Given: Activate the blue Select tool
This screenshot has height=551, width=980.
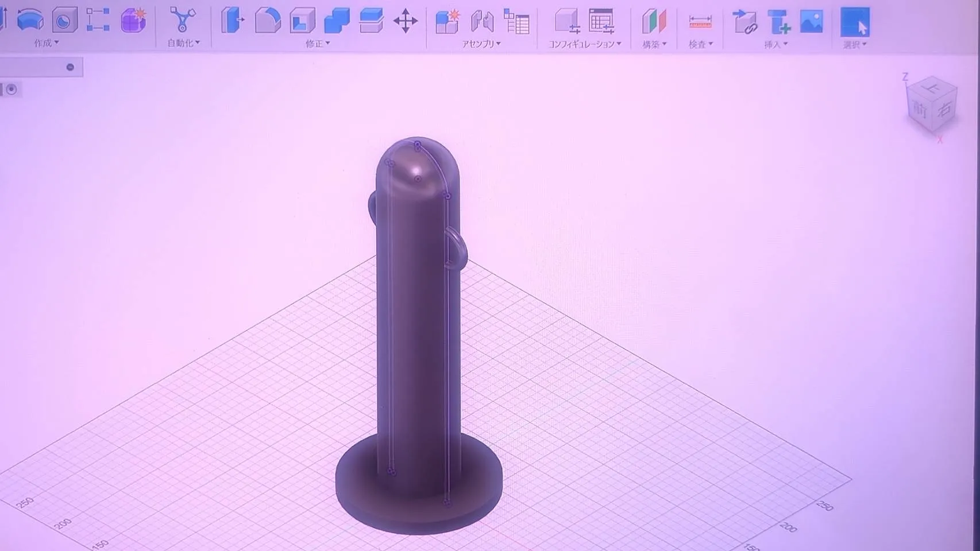Looking at the screenshot, I should 855,22.
